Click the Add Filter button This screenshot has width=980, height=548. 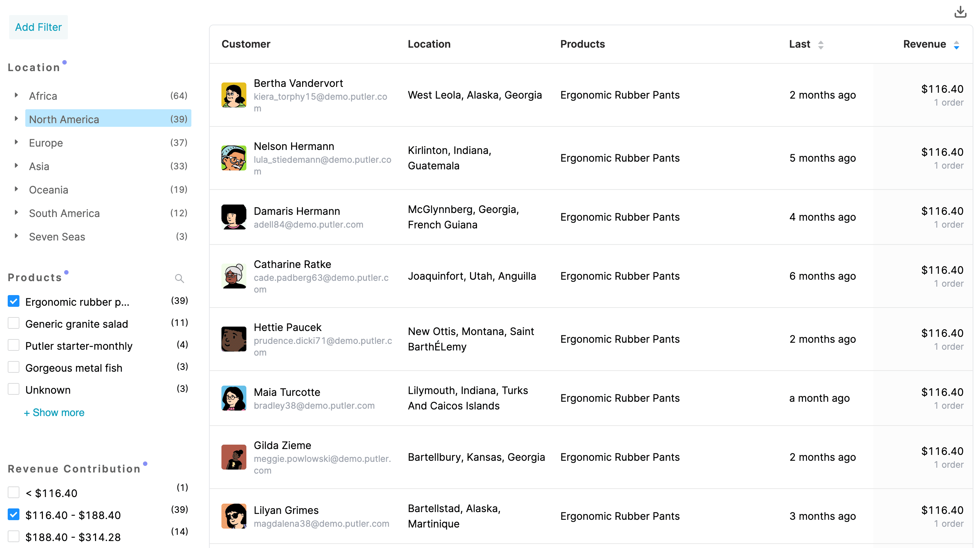pyautogui.click(x=38, y=27)
